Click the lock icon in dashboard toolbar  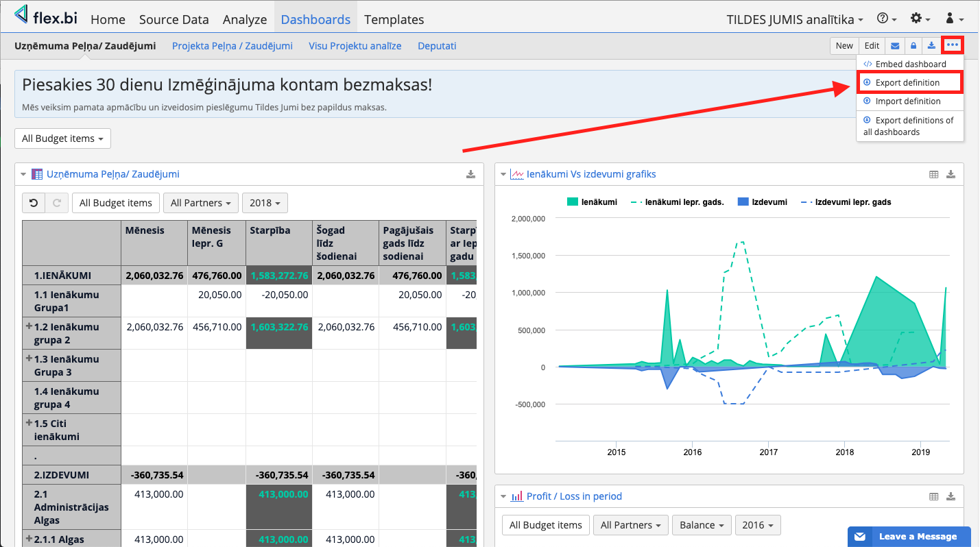tap(913, 46)
